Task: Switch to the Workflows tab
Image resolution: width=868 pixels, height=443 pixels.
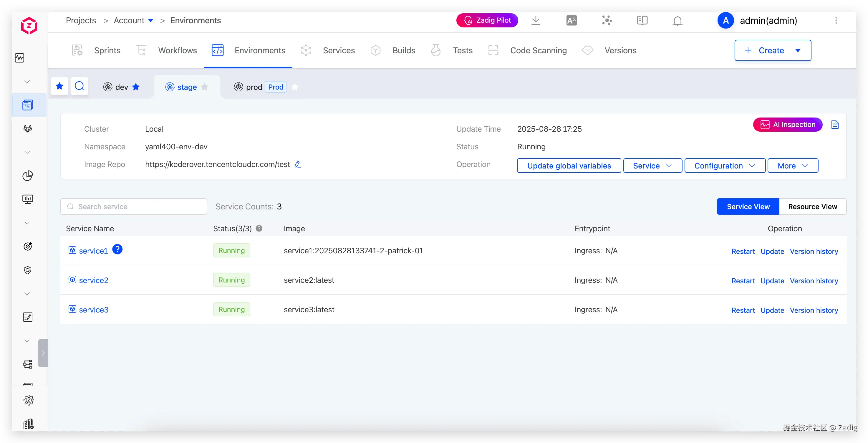Action: click(x=177, y=50)
